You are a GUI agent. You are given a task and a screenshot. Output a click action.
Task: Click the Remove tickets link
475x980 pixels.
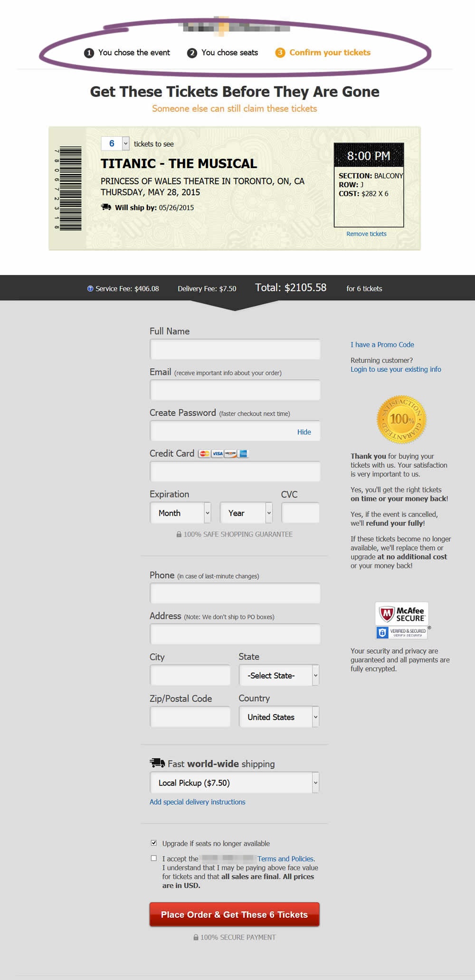(x=366, y=234)
